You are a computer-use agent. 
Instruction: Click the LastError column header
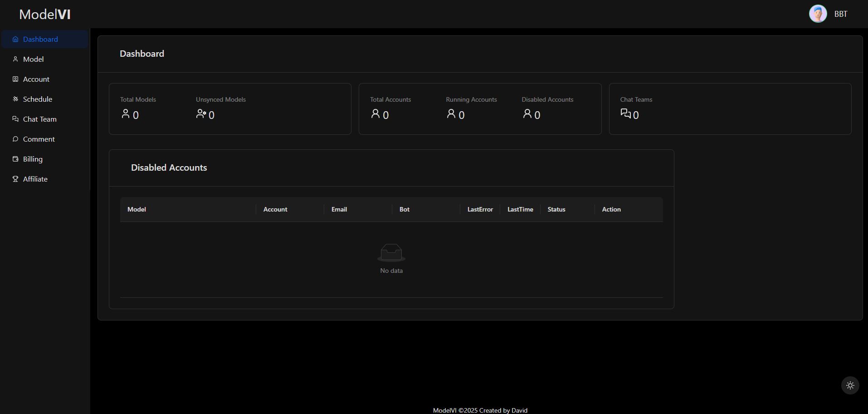(x=480, y=210)
